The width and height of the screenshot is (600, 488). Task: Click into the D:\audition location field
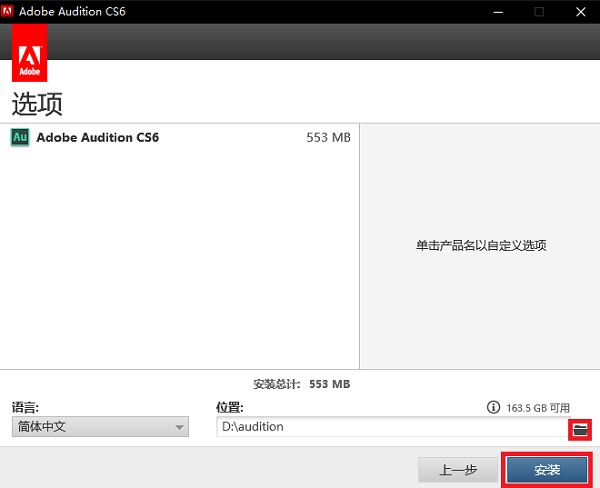[x=393, y=426]
